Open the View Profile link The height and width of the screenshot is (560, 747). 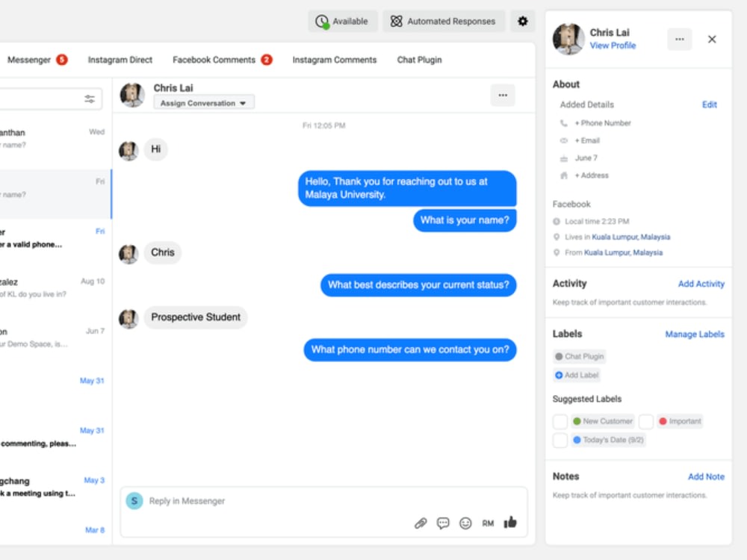[x=613, y=46]
